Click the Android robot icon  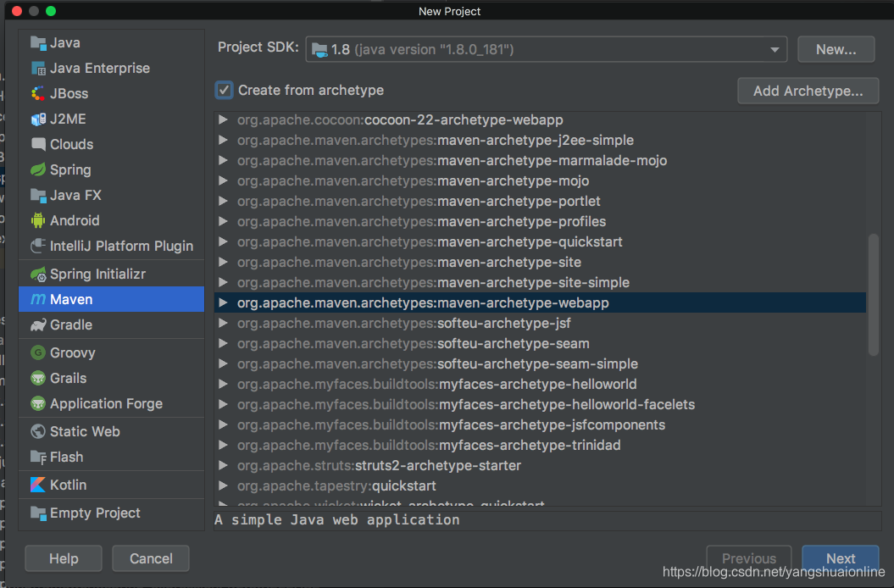tap(38, 221)
